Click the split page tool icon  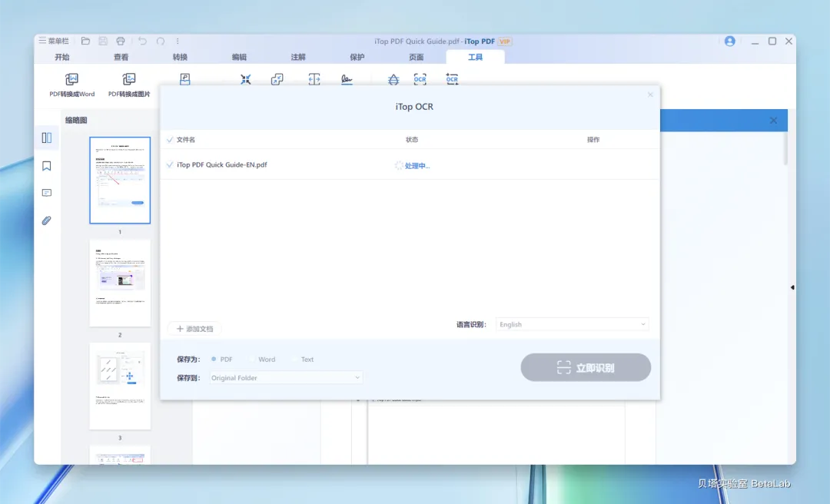pyautogui.click(x=314, y=79)
